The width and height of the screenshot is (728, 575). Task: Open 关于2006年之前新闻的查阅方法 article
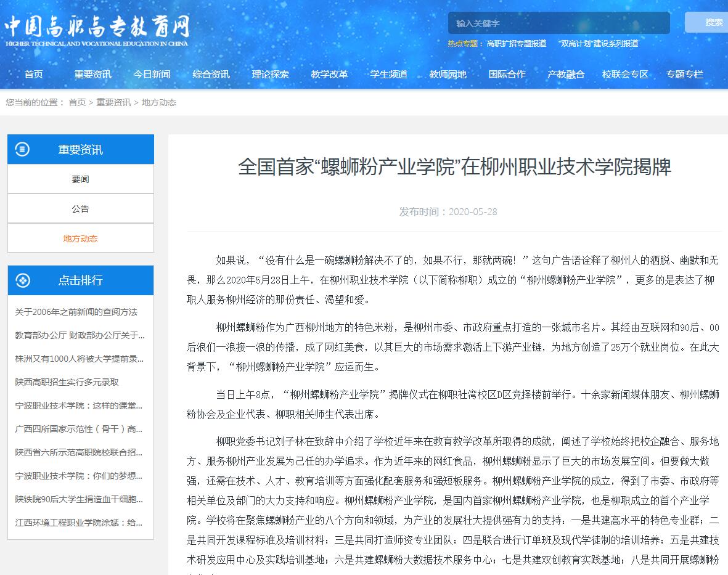pos(76,312)
